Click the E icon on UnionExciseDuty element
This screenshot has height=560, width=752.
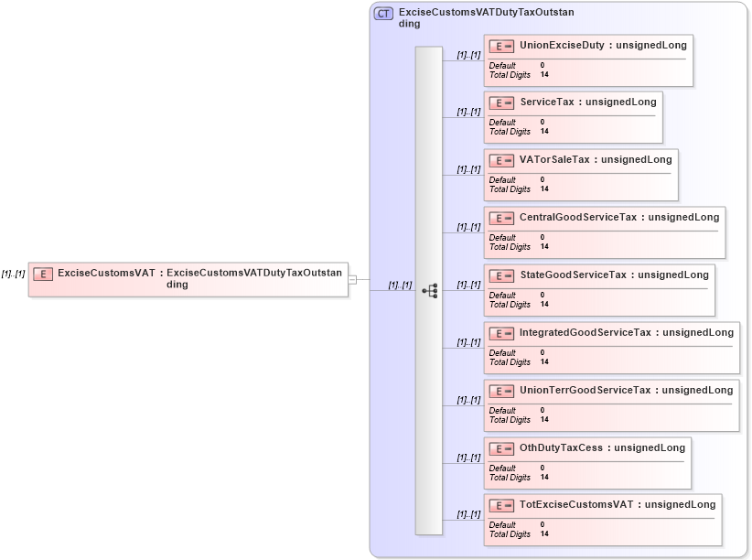500,44
